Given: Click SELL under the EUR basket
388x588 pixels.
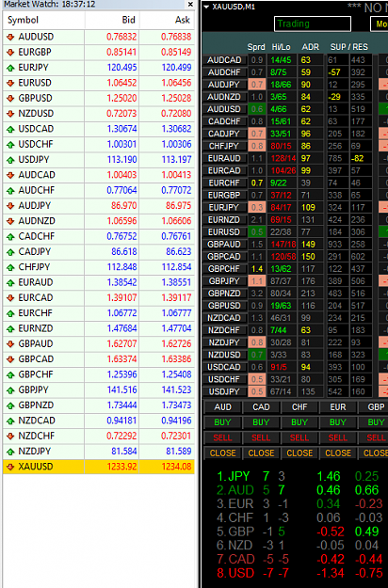Looking at the screenshot, I should tap(338, 438).
